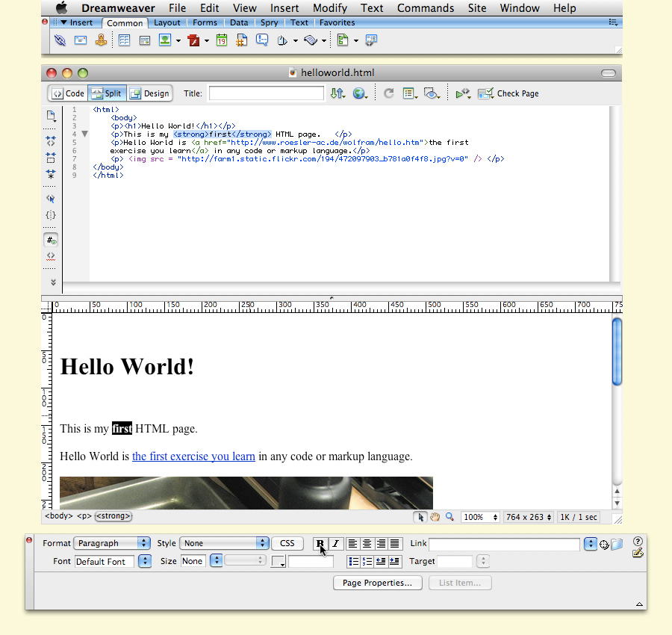Open Preview in Browser globe icon
Image resolution: width=672 pixels, height=635 pixels.
(x=359, y=93)
